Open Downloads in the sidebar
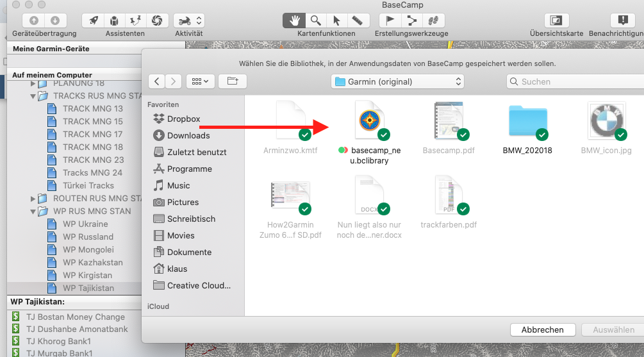This screenshot has width=644, height=357. (181, 136)
